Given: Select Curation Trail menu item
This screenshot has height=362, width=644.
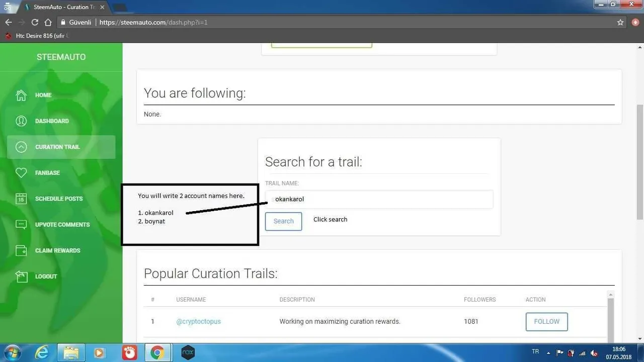Looking at the screenshot, I should [61, 147].
